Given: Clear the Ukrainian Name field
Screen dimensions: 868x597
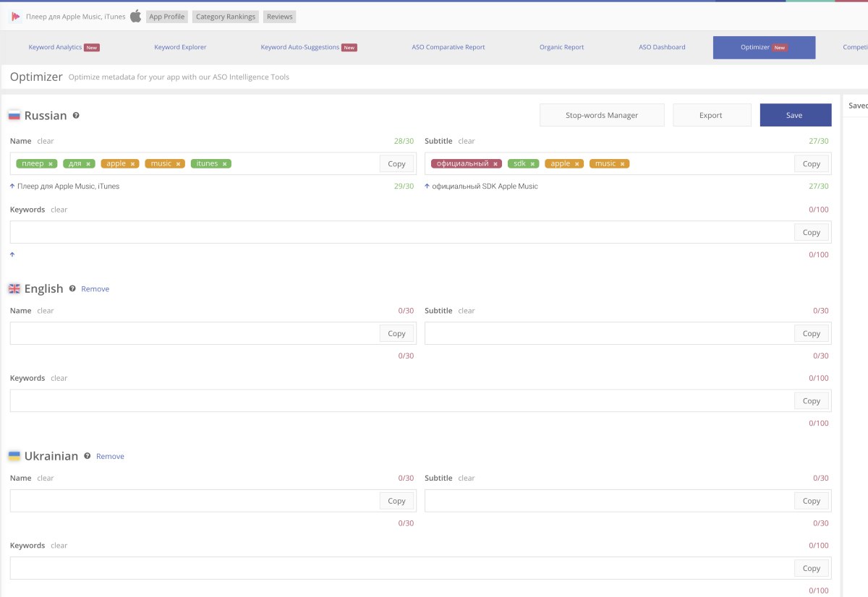Looking at the screenshot, I should pos(46,478).
